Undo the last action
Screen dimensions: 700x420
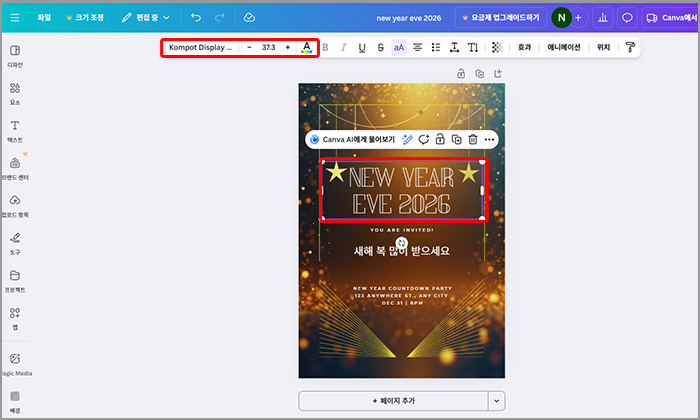point(196,17)
